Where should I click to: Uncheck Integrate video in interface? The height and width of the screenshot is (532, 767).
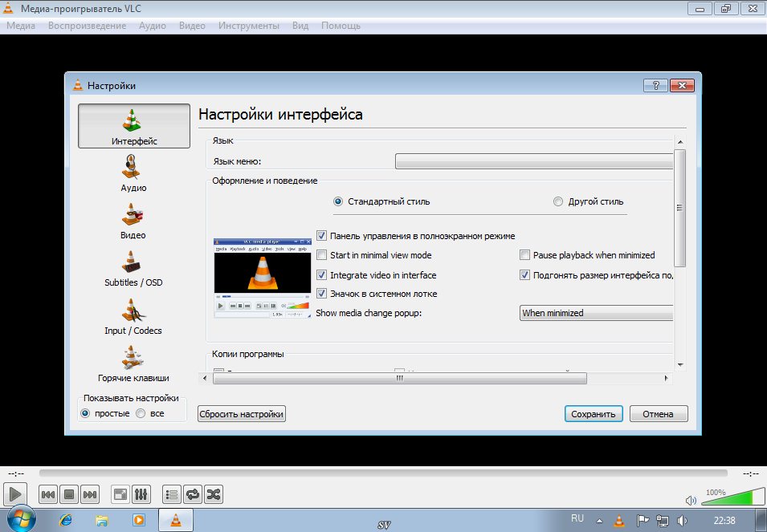(322, 275)
